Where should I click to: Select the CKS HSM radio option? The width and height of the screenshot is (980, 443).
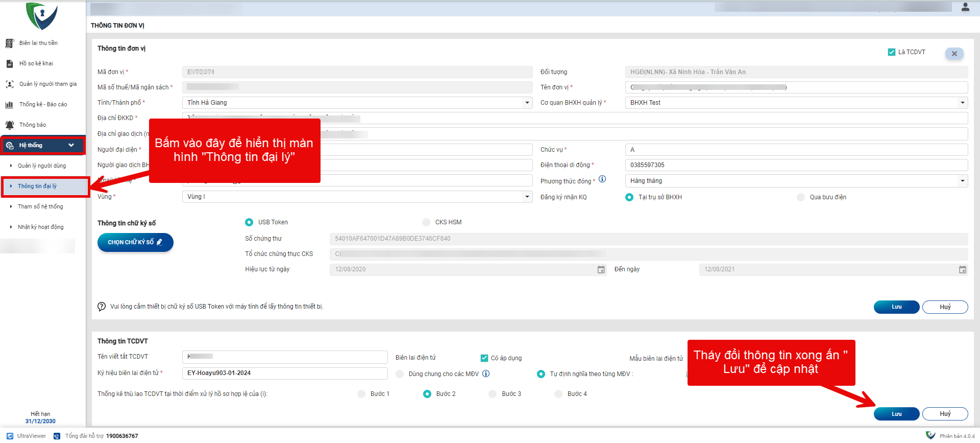point(426,222)
